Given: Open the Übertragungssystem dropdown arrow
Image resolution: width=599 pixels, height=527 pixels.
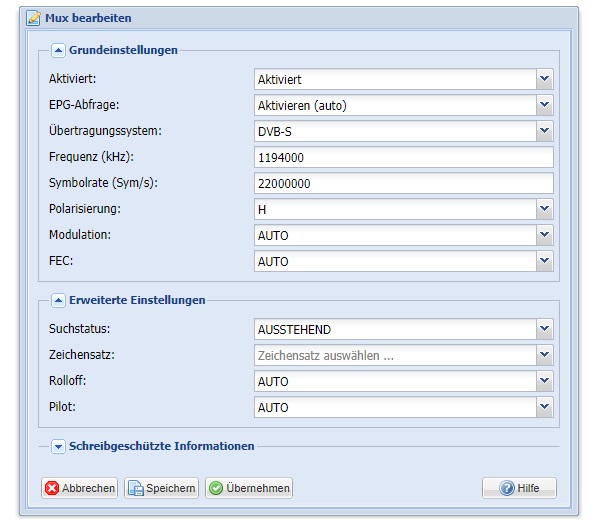Looking at the screenshot, I should click(x=545, y=131).
